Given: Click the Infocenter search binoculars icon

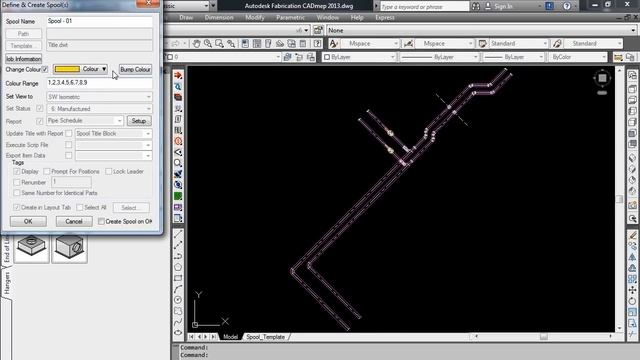Looking at the screenshot, I should (x=476, y=7).
